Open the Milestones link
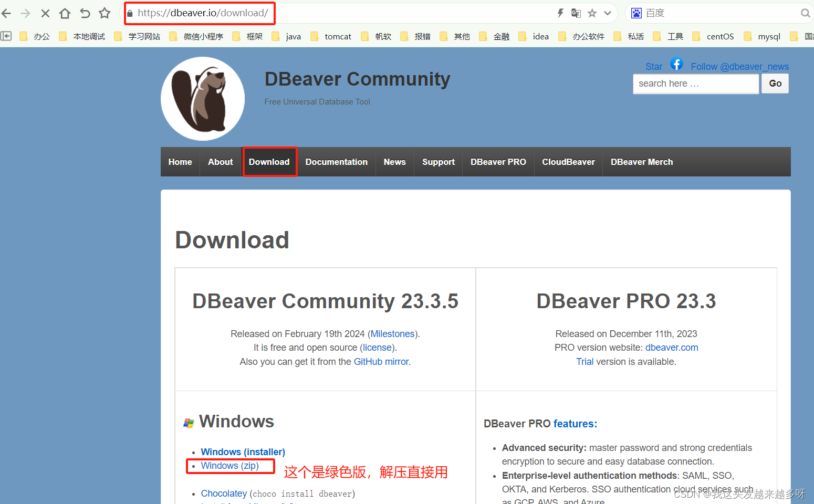 tap(393, 334)
